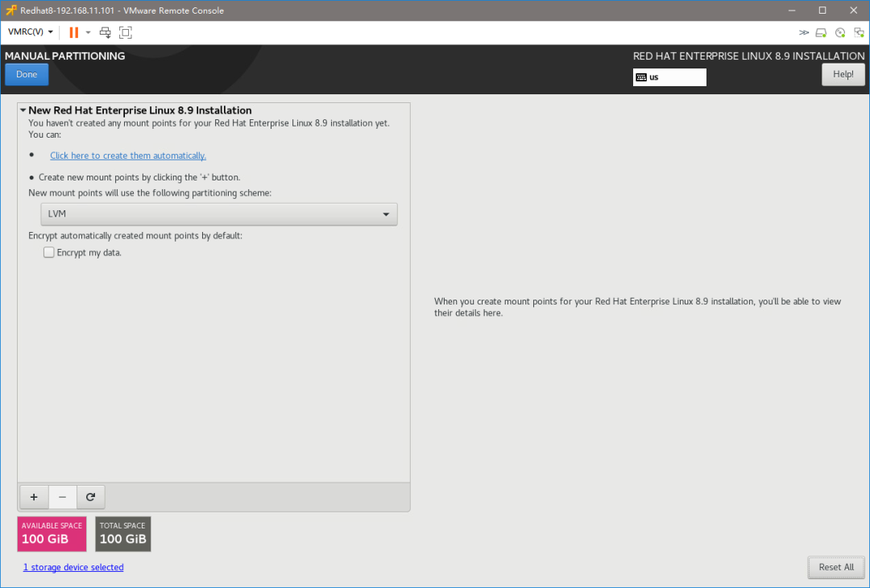This screenshot has width=870, height=588.
Task: Add a new mount point with plus
Action: click(34, 497)
